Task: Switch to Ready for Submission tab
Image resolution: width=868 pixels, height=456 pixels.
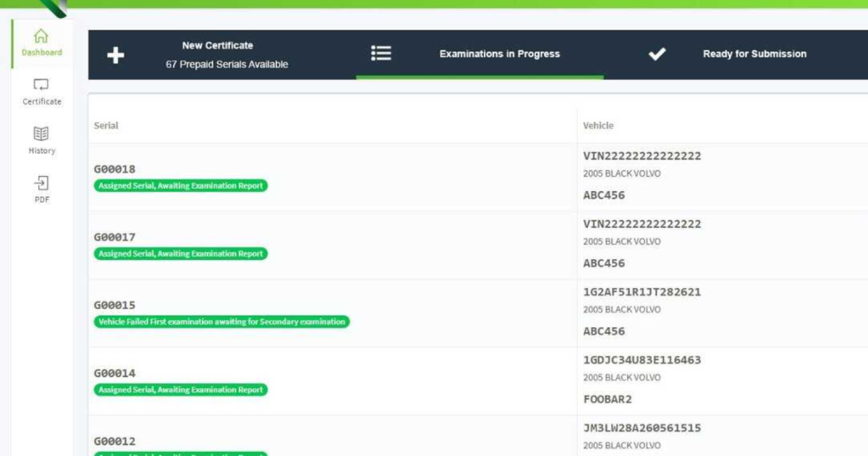Action: tap(754, 54)
